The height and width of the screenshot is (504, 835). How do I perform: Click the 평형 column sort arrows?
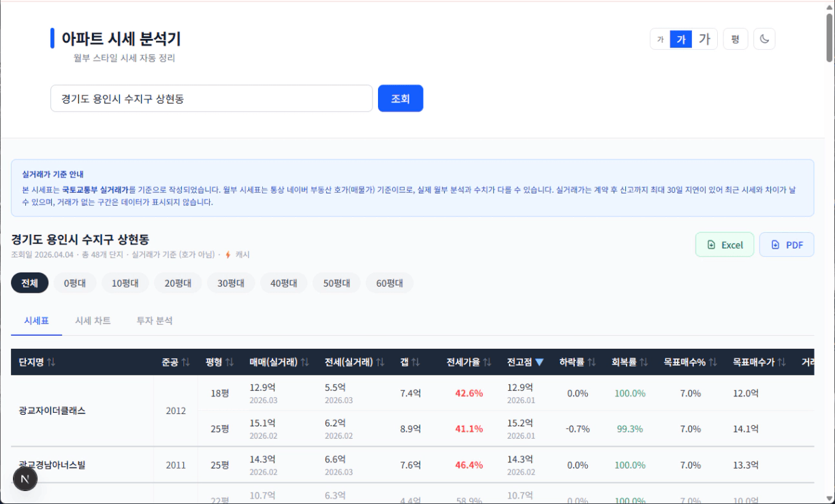230,362
